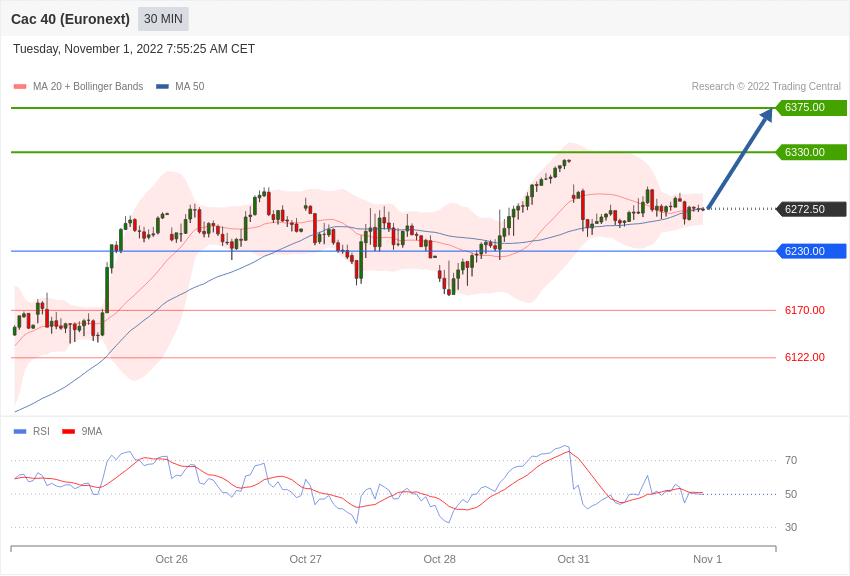850x576 pixels.
Task: Click the 6375.00 green price label
Action: coord(812,107)
